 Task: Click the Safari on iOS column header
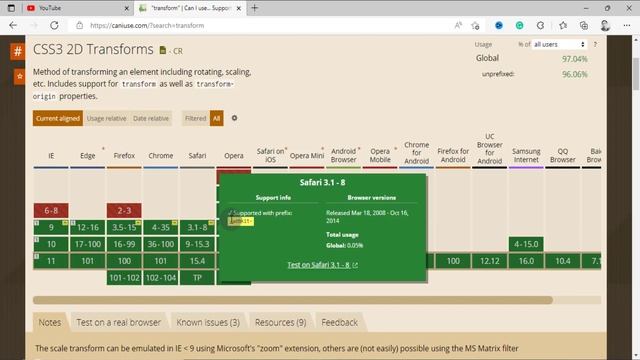pos(270,155)
